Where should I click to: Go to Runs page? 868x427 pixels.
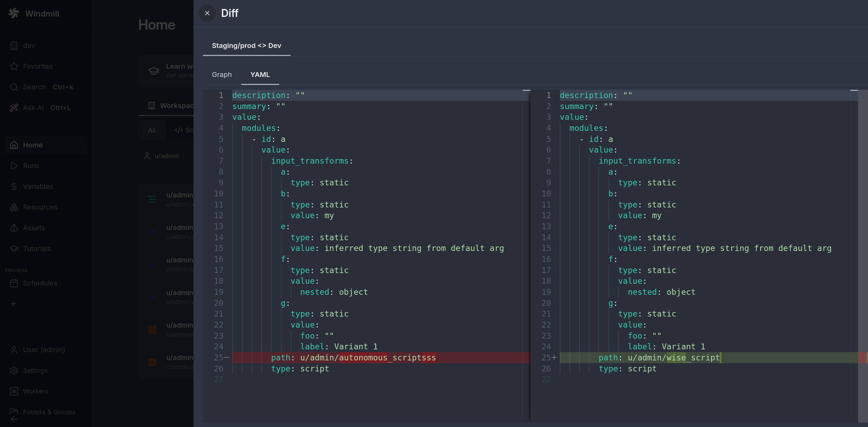pyautogui.click(x=31, y=166)
